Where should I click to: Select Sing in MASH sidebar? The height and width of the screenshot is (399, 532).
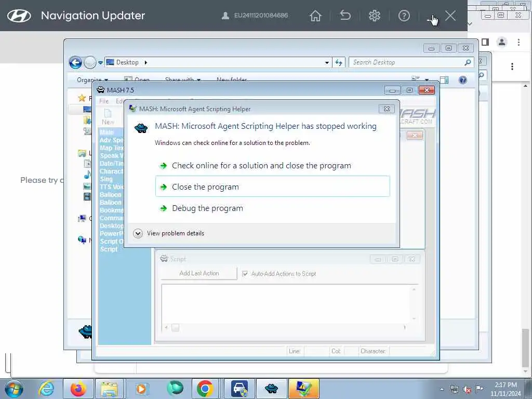pyautogui.click(x=106, y=179)
